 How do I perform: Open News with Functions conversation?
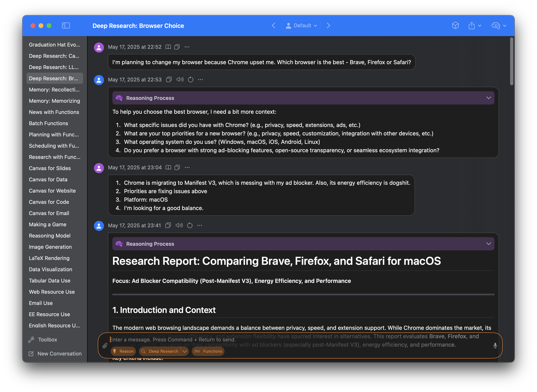55,112
